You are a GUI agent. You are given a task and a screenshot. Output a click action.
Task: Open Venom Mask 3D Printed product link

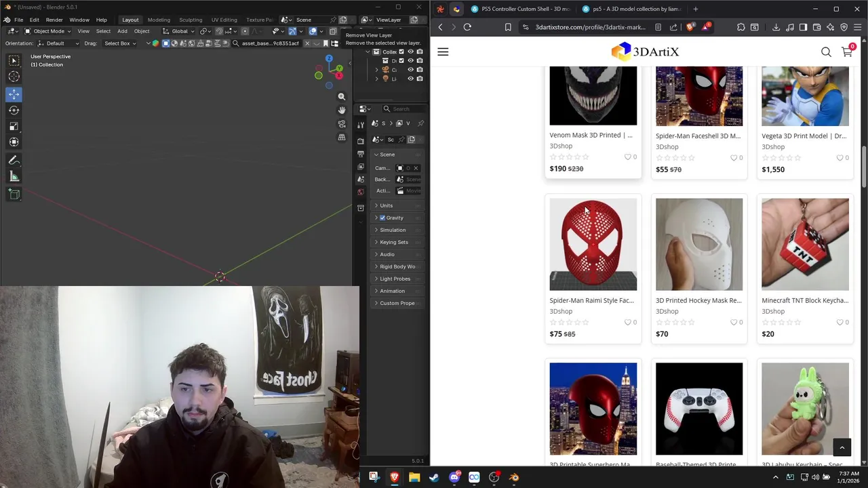click(591, 135)
